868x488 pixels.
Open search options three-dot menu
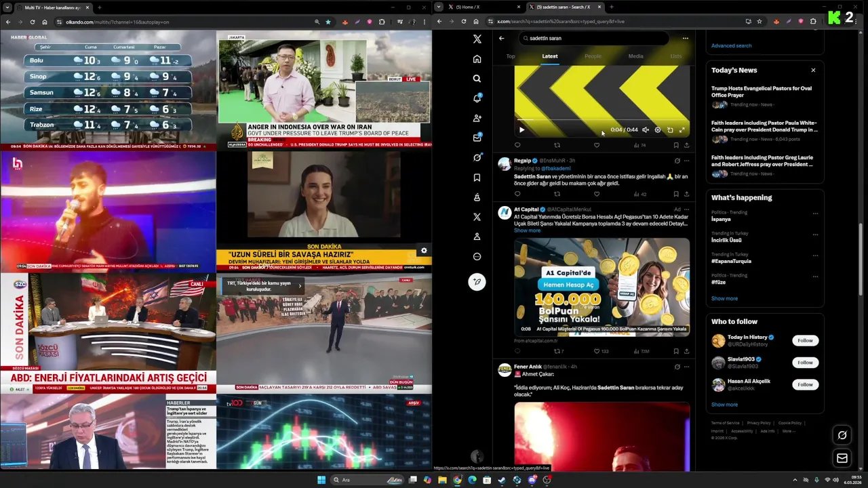685,38
